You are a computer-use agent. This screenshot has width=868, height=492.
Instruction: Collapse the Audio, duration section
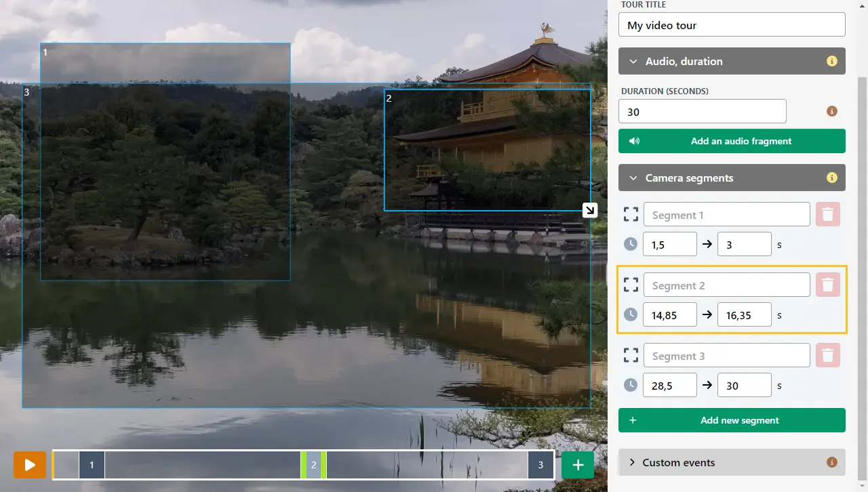click(633, 60)
